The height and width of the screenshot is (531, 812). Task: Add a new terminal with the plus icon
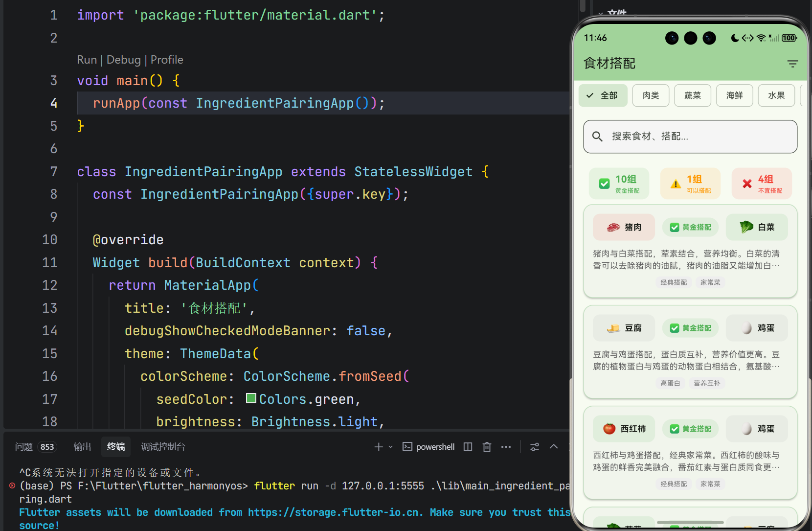click(378, 447)
